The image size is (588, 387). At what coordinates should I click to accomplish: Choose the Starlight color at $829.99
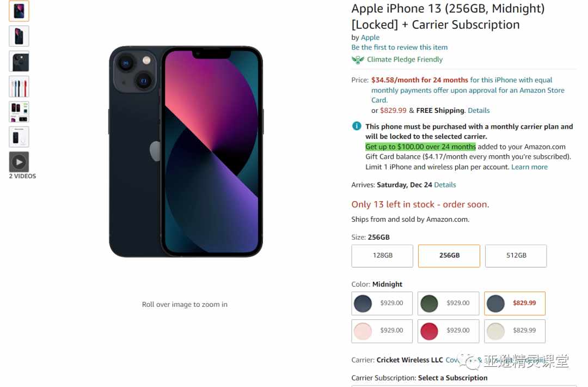[514, 331]
